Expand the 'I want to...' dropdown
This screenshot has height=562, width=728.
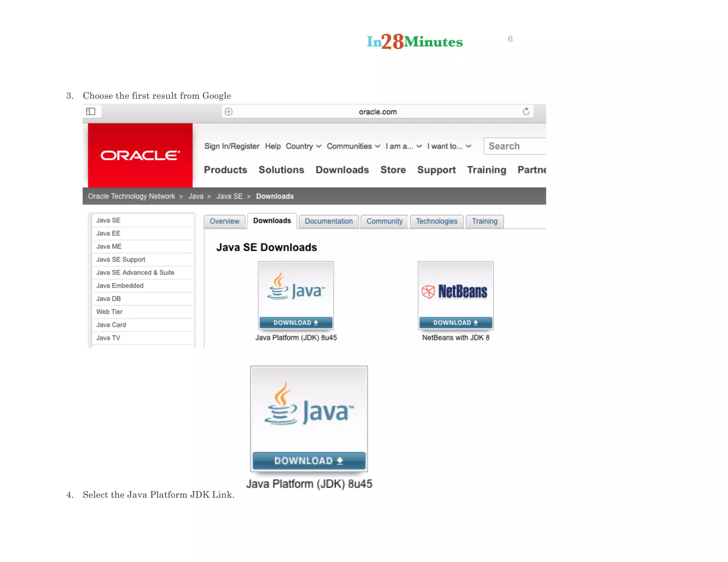click(x=449, y=146)
